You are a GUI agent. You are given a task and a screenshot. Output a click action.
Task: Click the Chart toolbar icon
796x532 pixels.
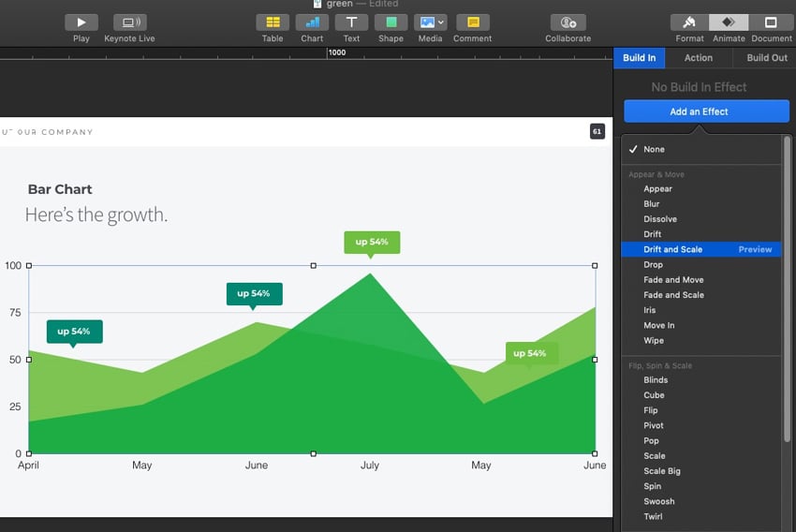(x=312, y=22)
